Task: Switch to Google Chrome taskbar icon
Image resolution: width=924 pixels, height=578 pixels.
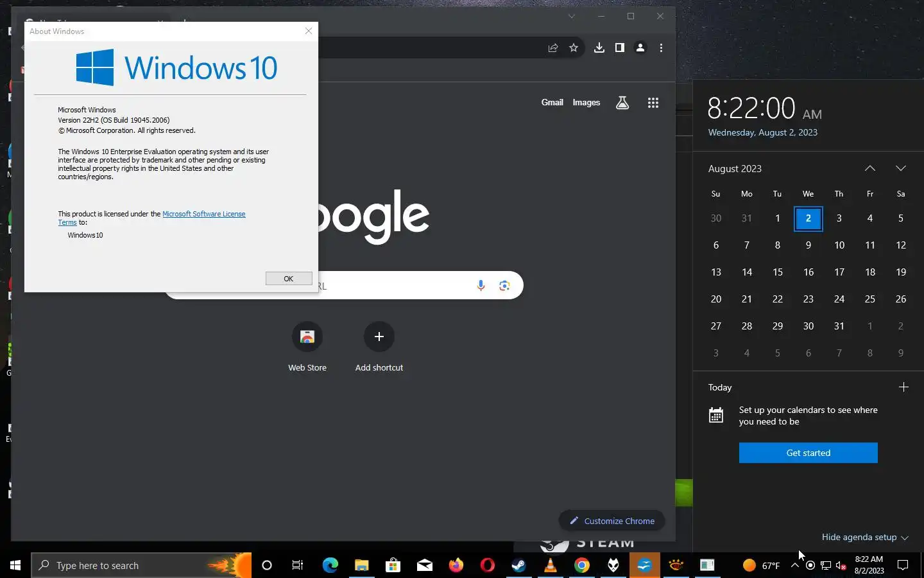Action: [x=582, y=565]
